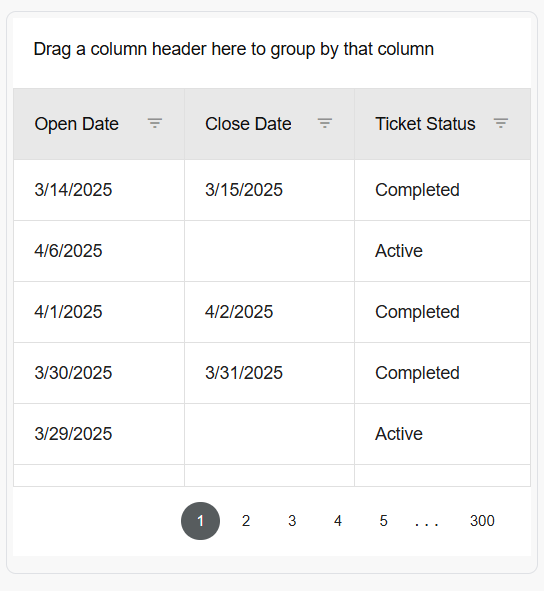Open the Close Date column filter icon
This screenshot has height=591, width=544.
coord(325,123)
